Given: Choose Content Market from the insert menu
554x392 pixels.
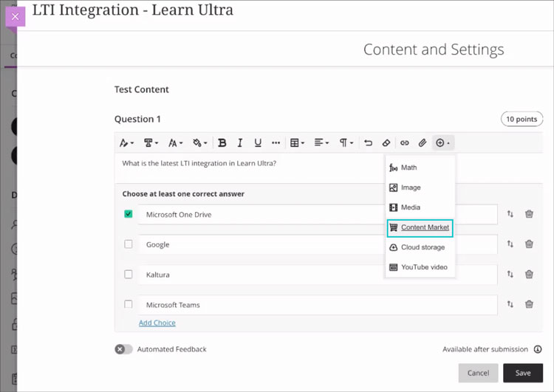Looking at the screenshot, I should click(424, 227).
